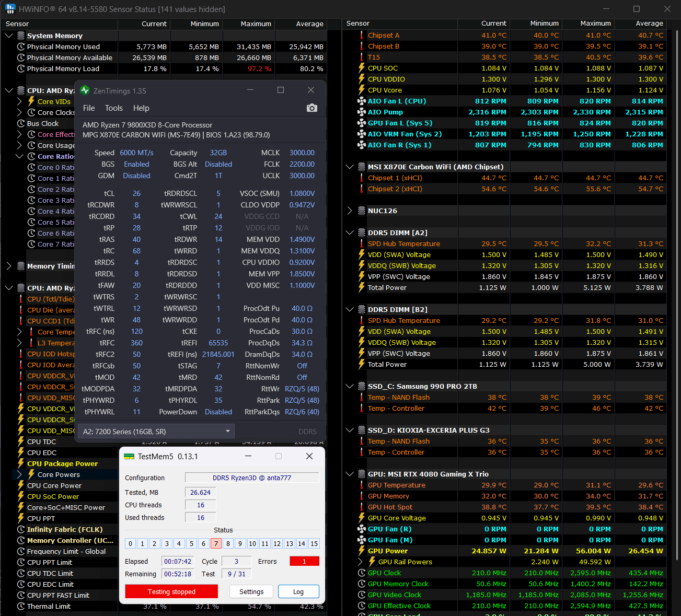Collapse the DDR5 DIMM [A2] group

click(x=350, y=233)
